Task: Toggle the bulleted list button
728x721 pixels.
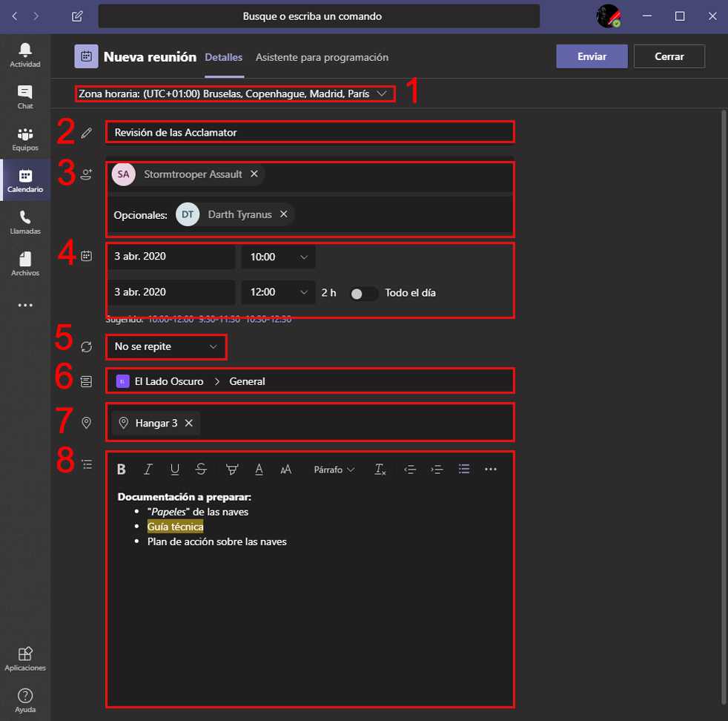Action: coord(464,469)
